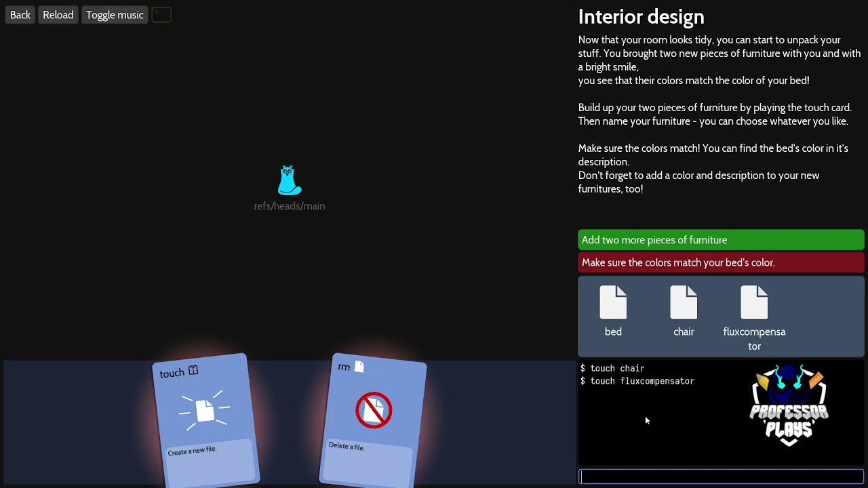Reload the current level
The width and height of the screenshot is (868, 488).
(x=58, y=15)
